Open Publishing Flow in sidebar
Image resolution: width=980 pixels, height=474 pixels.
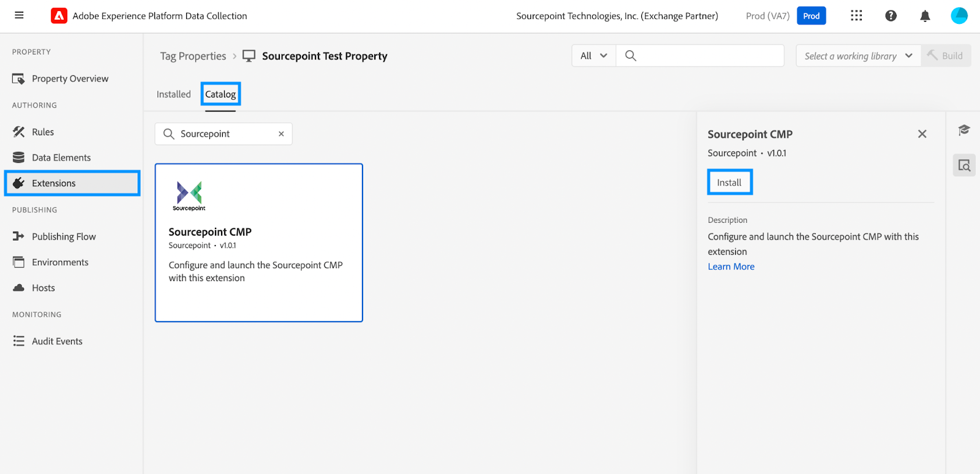pyautogui.click(x=64, y=236)
